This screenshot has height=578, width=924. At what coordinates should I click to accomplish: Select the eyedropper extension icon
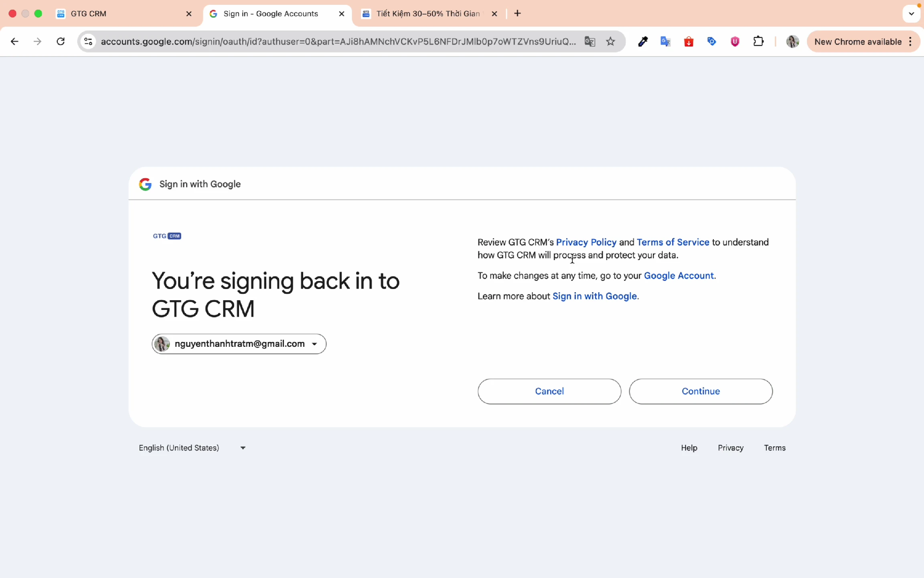click(642, 41)
